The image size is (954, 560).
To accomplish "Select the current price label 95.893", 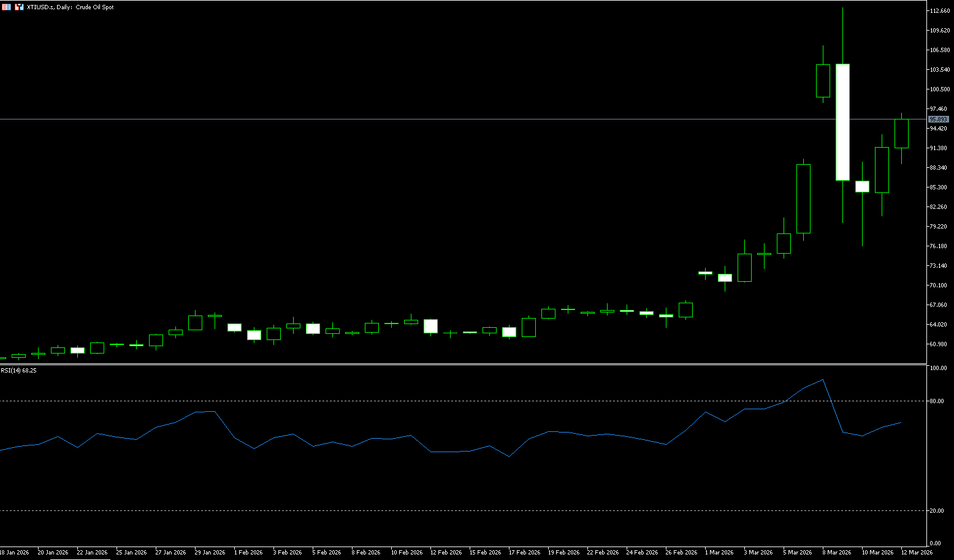I will [939, 119].
